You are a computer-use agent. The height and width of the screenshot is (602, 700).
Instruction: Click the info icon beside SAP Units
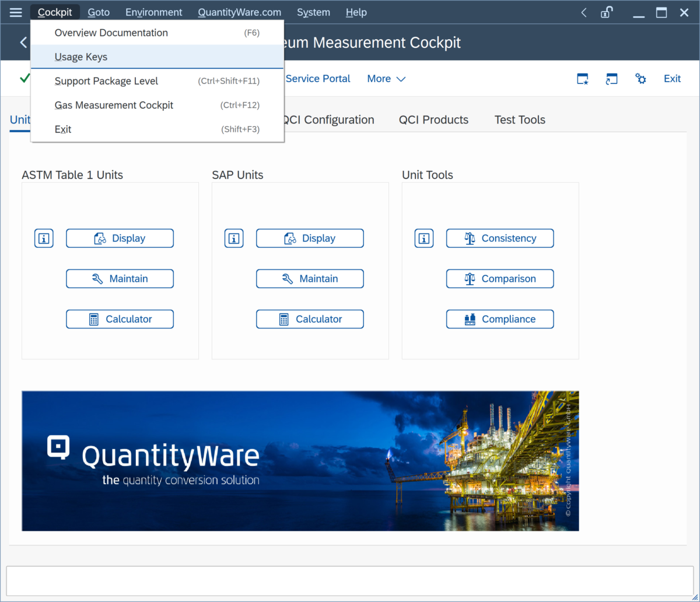tap(234, 238)
